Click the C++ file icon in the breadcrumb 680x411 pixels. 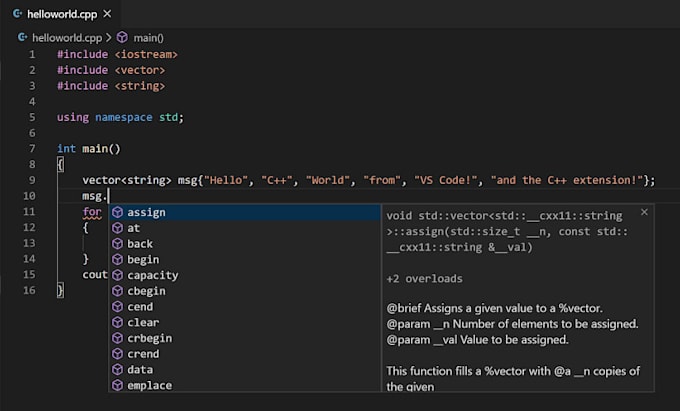pyautogui.click(x=23, y=37)
